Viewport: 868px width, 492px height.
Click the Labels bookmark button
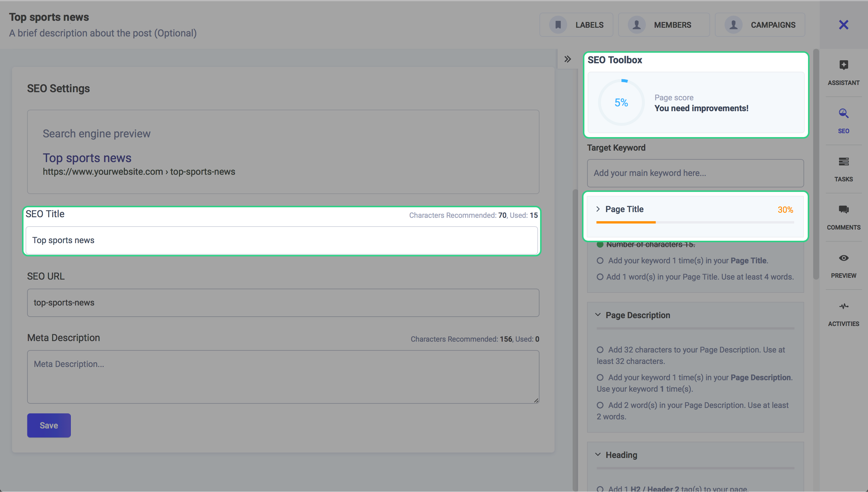576,25
